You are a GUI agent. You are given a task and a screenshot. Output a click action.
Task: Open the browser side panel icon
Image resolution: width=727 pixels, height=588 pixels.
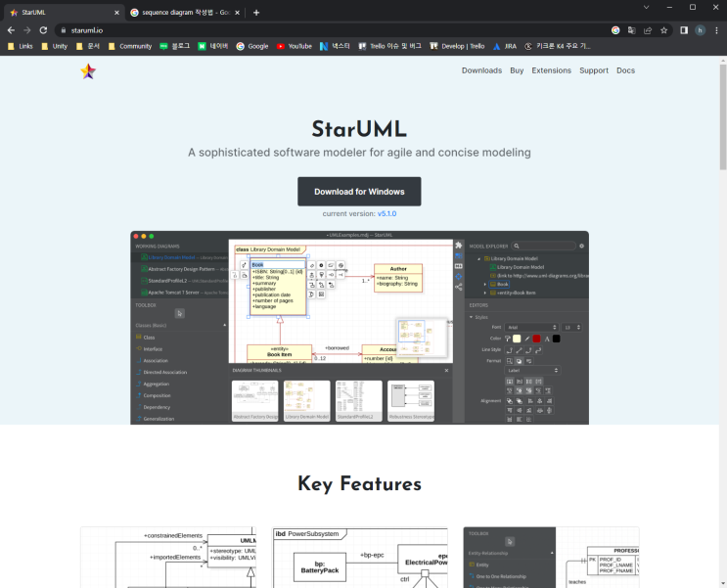(684, 30)
